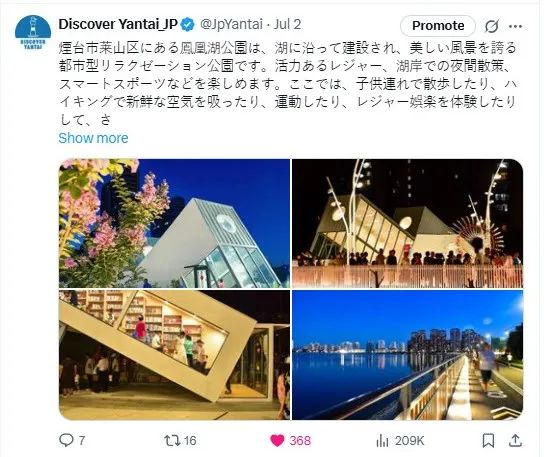The image size is (544, 457).
Task: Open the Jul 2 post timestamp
Action: pyautogui.click(x=287, y=25)
